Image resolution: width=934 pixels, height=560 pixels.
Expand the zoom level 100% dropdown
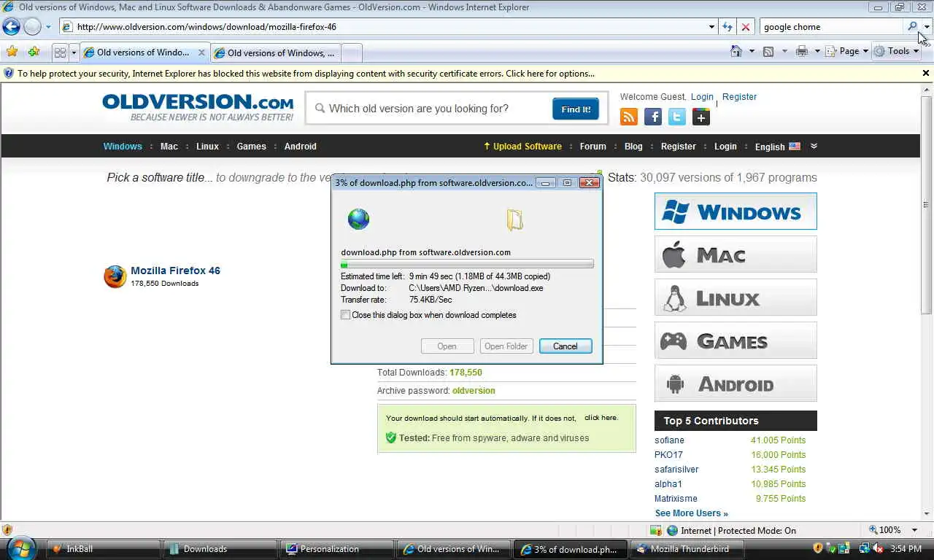pos(915,530)
